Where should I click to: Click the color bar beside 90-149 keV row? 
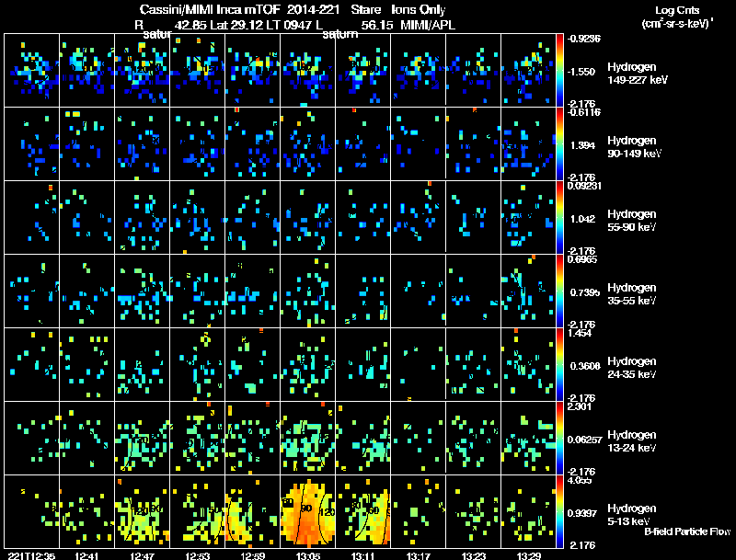pos(559,144)
